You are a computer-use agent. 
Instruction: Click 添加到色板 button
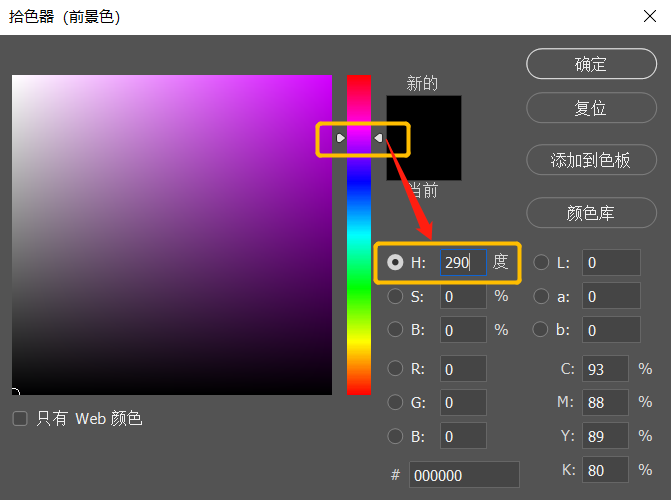pos(591,160)
